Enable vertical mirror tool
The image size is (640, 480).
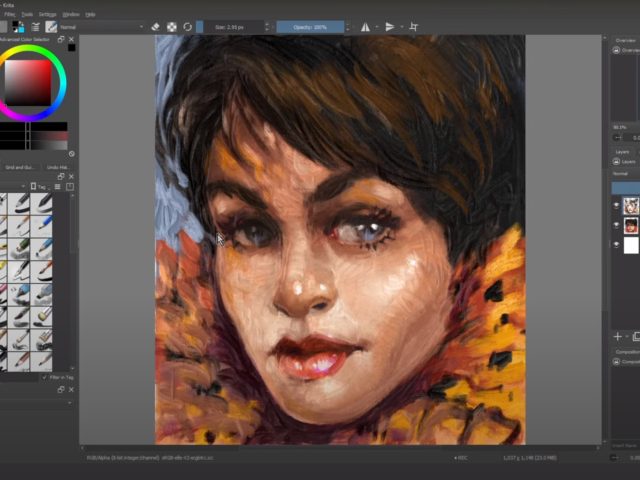click(390, 27)
